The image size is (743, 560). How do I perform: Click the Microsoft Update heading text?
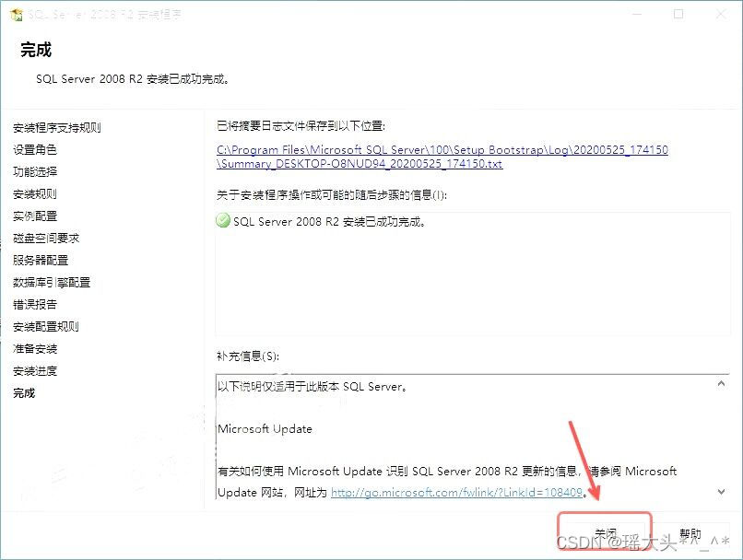[x=265, y=429]
